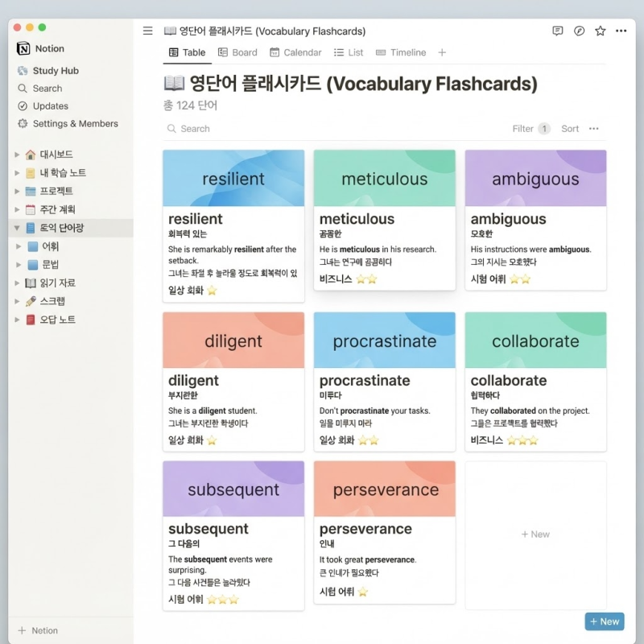Expand the 오답 노트 arrow
644x644 pixels.
(17, 320)
